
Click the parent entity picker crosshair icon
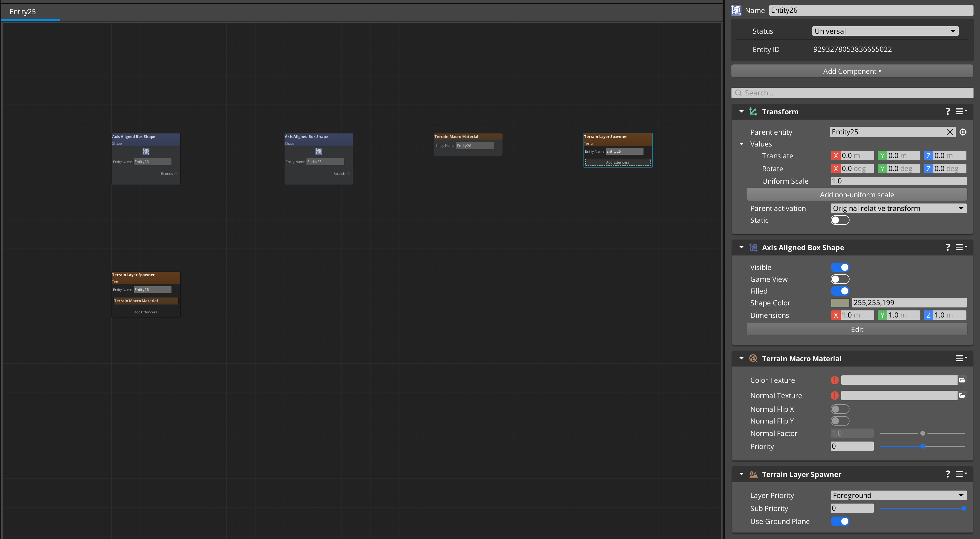(x=963, y=132)
